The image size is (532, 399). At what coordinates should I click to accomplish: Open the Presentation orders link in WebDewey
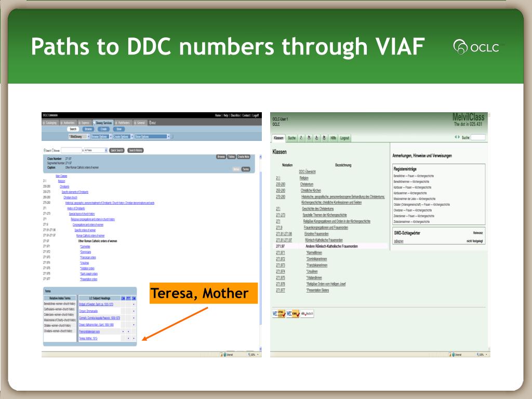pos(88,279)
